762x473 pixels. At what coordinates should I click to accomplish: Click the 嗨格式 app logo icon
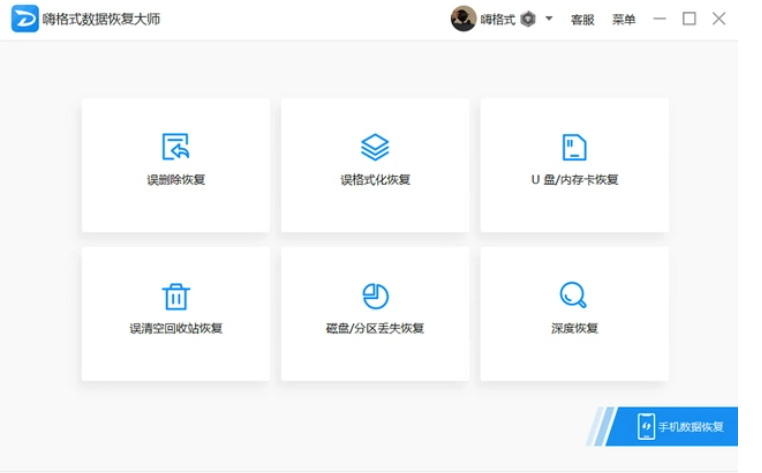25,19
